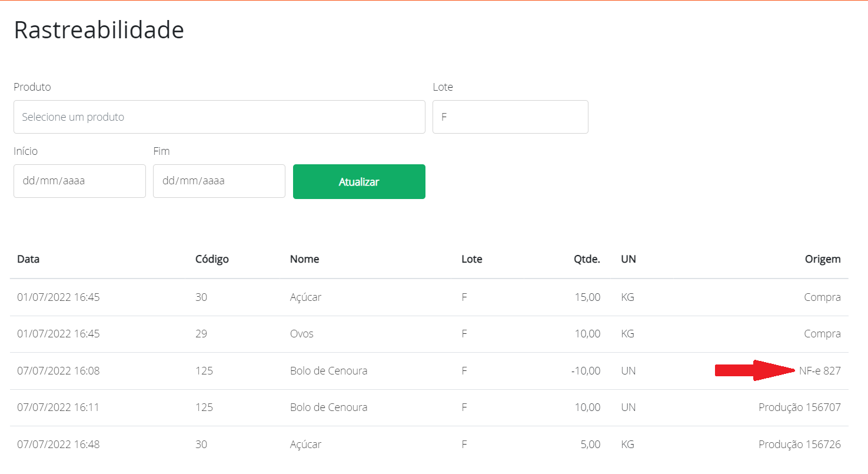
Task: Click the Compra origin in the Ovos row
Action: pyautogui.click(x=822, y=334)
